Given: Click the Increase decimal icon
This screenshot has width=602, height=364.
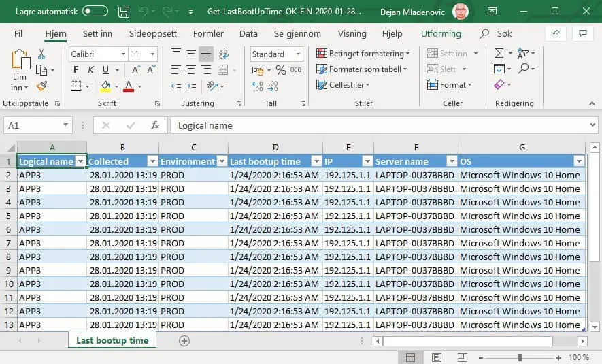Looking at the screenshot, I should point(258,86).
